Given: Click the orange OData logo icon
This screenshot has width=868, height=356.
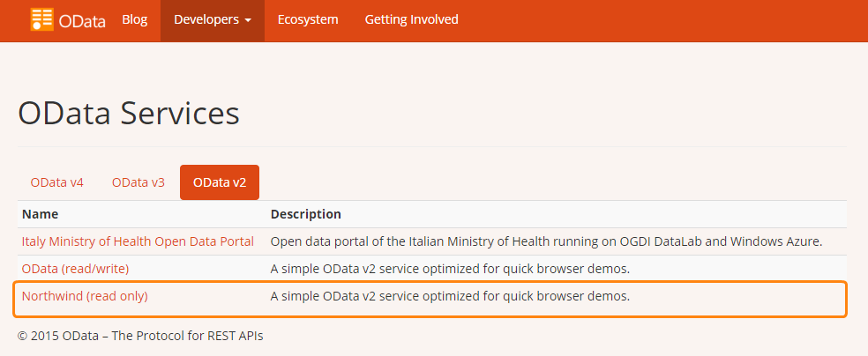Looking at the screenshot, I should [x=42, y=19].
